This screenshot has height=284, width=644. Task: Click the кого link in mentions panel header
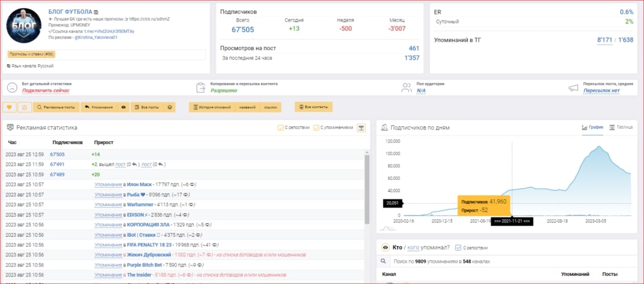tap(413, 248)
